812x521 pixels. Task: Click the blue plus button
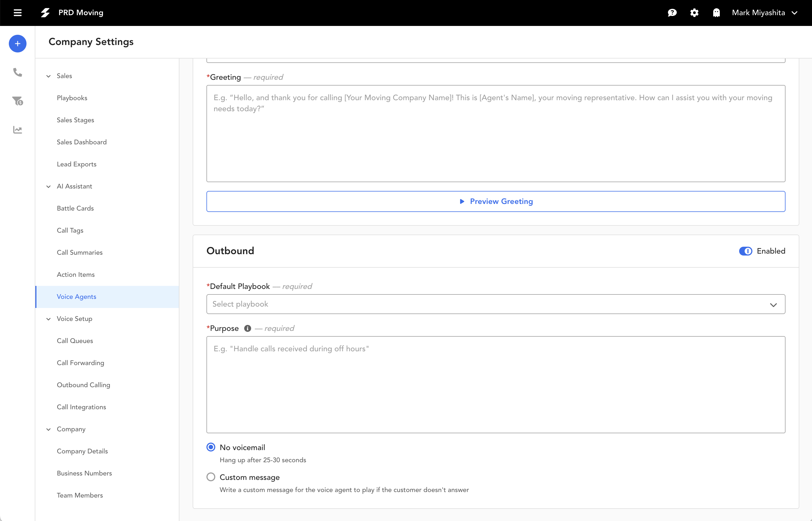point(17,43)
